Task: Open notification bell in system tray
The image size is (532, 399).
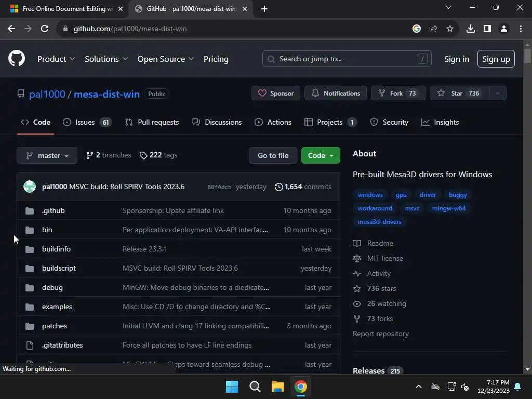Action: [x=518, y=387]
